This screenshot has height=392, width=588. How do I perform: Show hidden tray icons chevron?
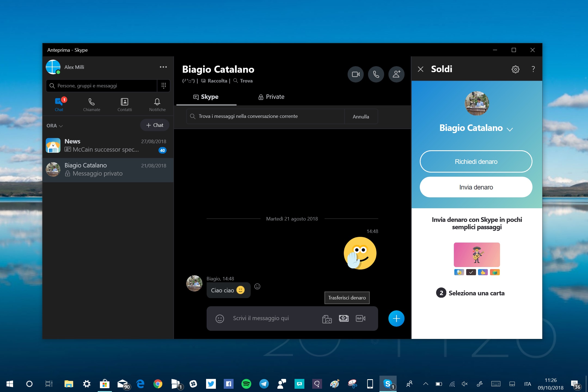(426, 384)
